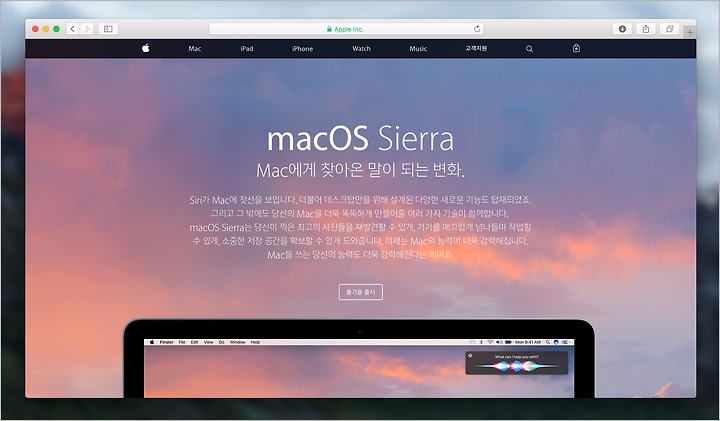Screen dimensions: 720x421
Task: Open the Safari downloads button
Action: click(x=622, y=29)
